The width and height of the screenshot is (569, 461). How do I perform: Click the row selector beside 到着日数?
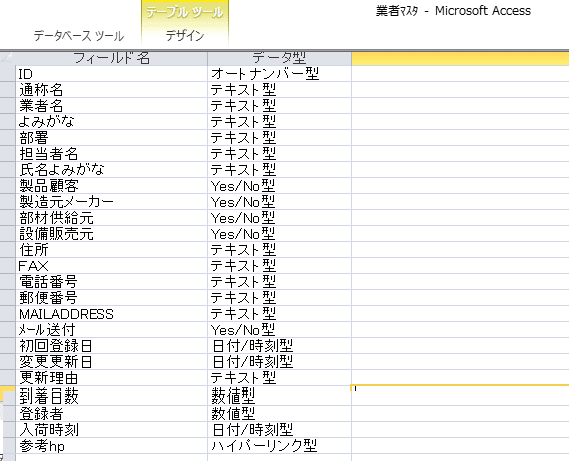[x=7, y=395]
